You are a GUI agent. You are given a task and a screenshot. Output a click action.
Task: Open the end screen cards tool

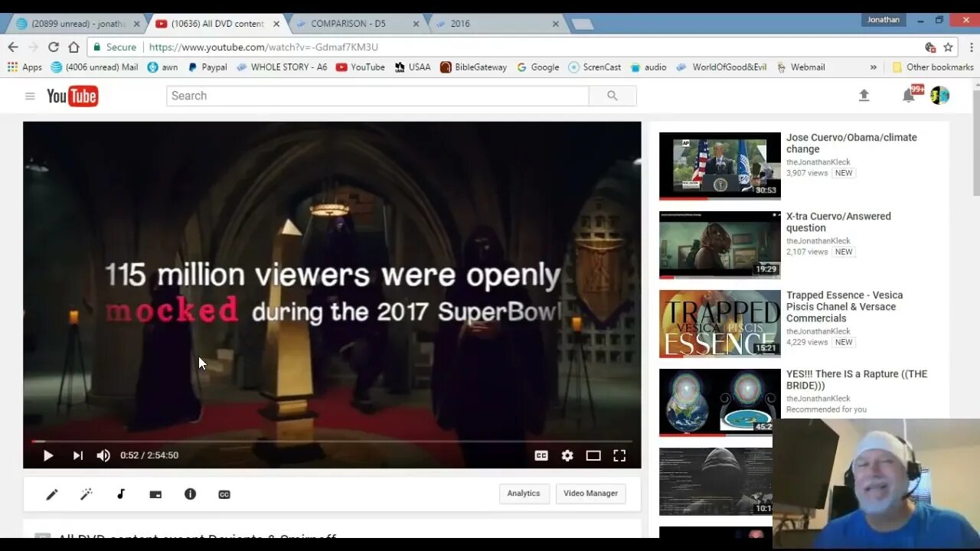(155, 494)
